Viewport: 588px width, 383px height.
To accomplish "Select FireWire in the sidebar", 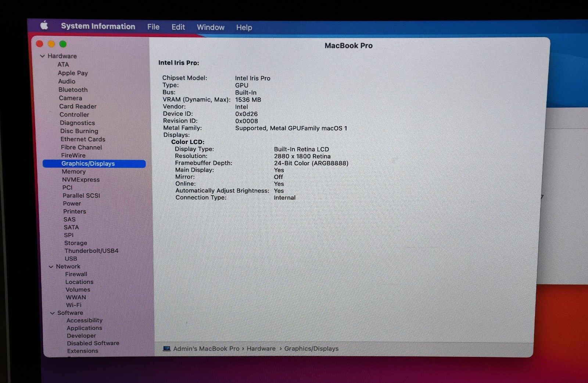I will 73,155.
